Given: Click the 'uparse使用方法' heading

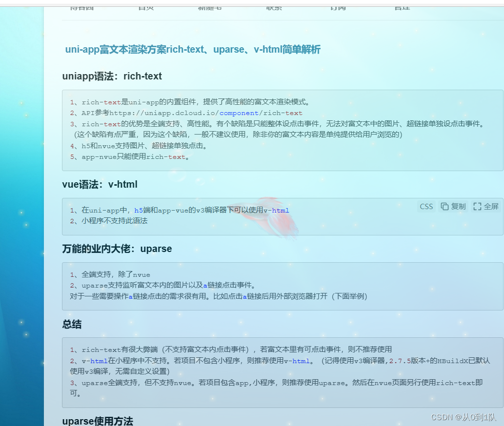Looking at the screenshot, I should point(98,421).
